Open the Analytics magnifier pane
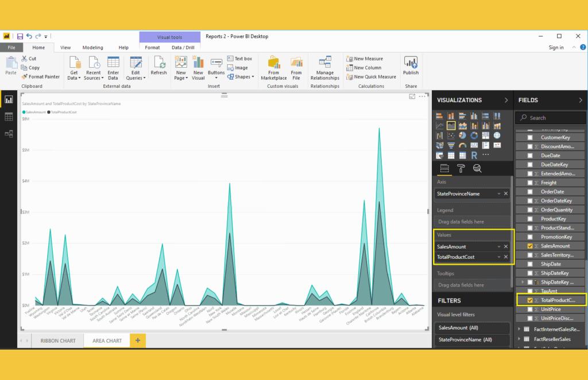The width and height of the screenshot is (588, 380). pos(477,168)
